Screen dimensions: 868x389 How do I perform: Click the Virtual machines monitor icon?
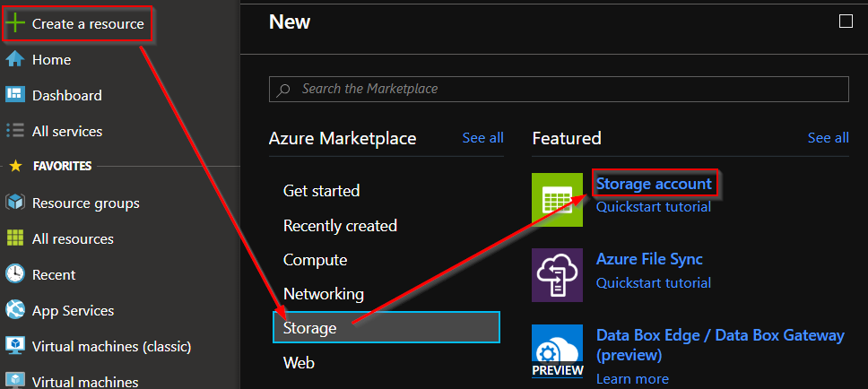click(15, 381)
